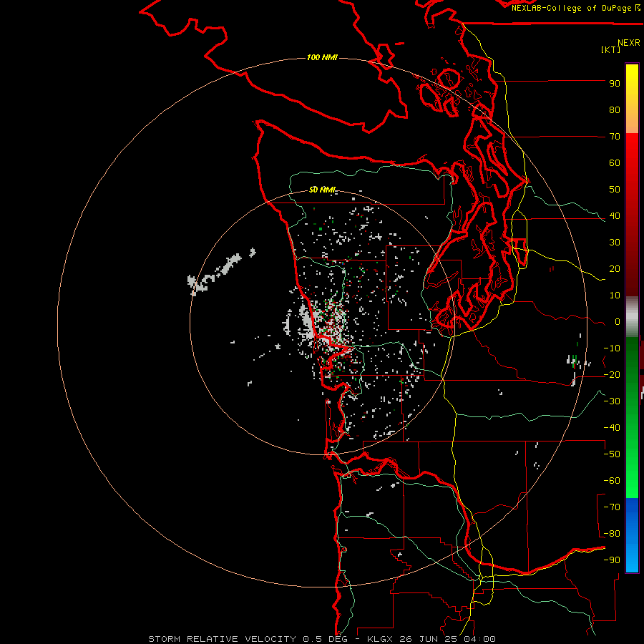The height and width of the screenshot is (644, 644).
Task: Select the 0 value on the velocity scale
Action: pos(618,322)
